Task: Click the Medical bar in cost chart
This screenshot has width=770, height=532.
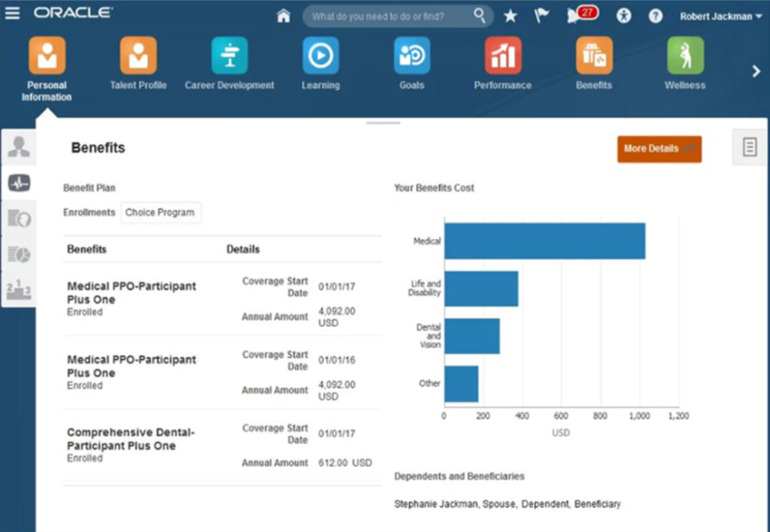Action: point(544,241)
